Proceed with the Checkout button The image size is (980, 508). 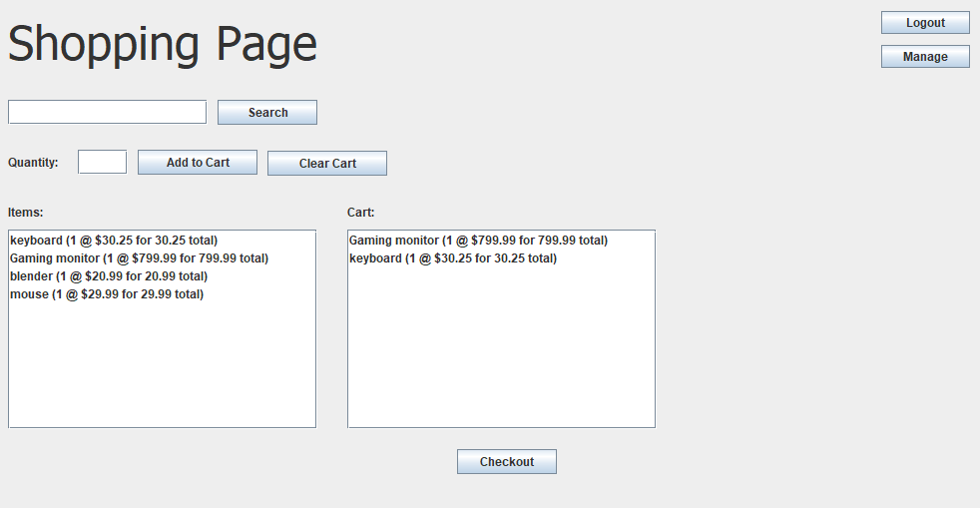point(506,462)
